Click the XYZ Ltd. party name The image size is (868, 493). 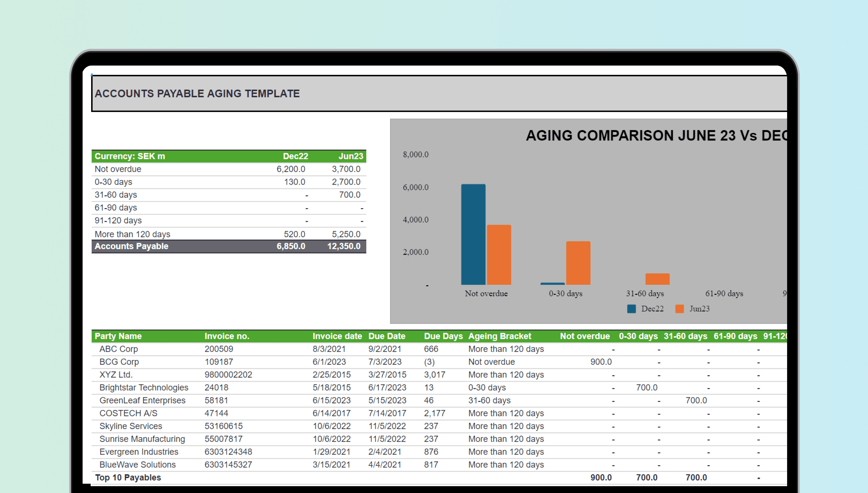(x=116, y=375)
